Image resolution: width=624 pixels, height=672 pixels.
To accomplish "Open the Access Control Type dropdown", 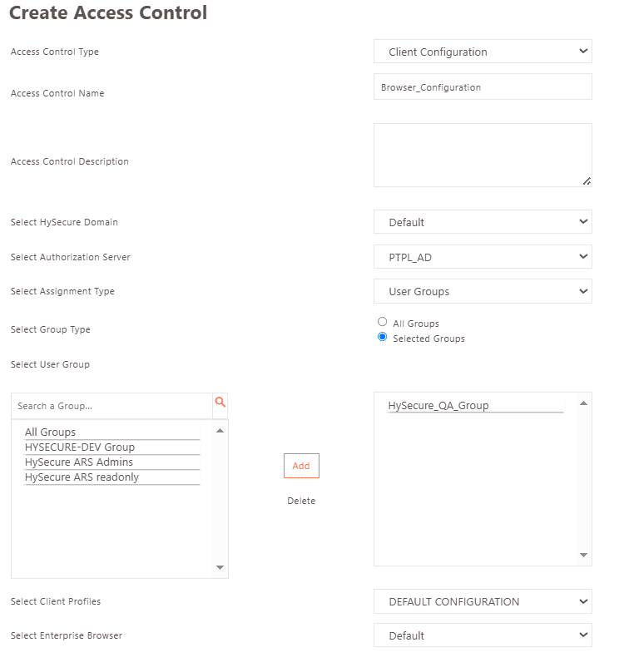I will (x=483, y=52).
